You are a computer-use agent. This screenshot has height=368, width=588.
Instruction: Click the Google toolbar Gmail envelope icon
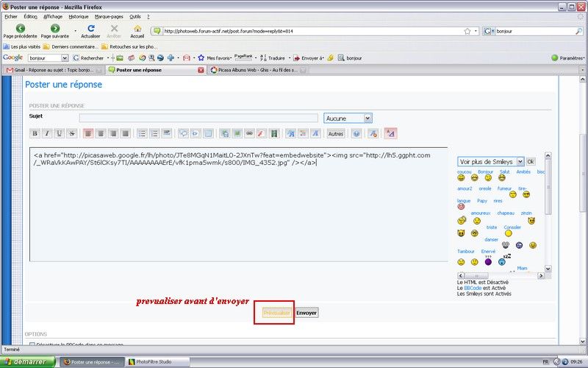187,58
